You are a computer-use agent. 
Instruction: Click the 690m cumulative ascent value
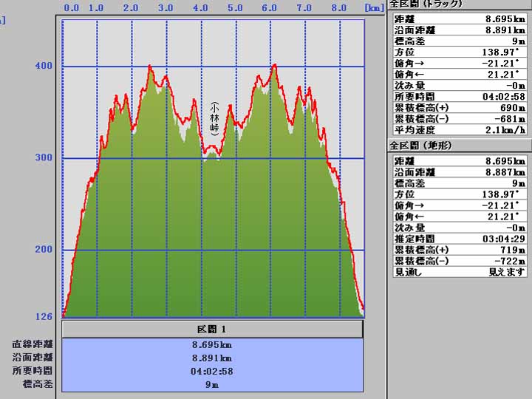[511, 107]
